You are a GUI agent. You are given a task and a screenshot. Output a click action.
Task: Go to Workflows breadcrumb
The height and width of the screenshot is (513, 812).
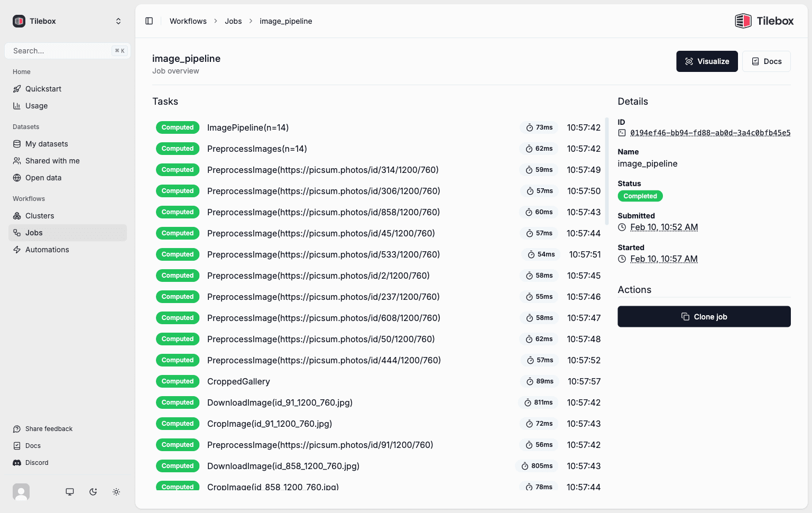click(188, 21)
